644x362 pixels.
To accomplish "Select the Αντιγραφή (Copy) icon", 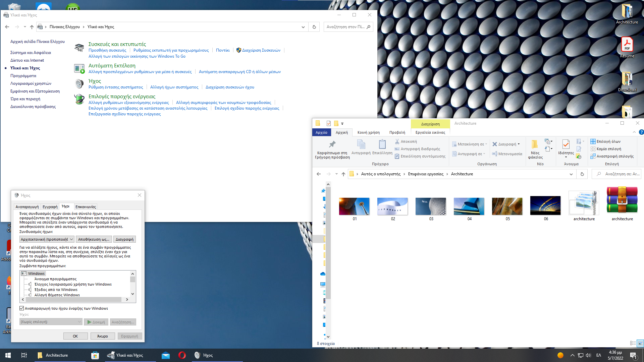I will [x=361, y=145].
